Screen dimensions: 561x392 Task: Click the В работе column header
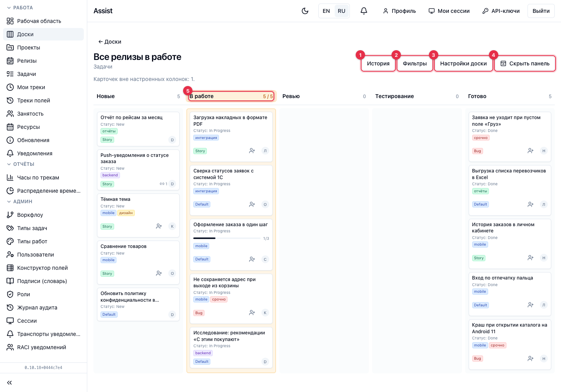coord(231,96)
